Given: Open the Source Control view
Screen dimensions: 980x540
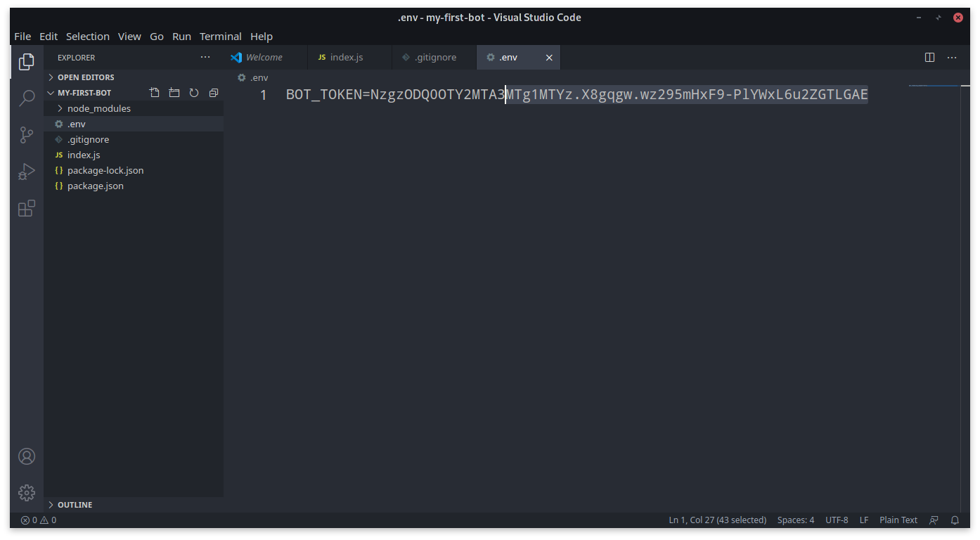Looking at the screenshot, I should click(27, 135).
